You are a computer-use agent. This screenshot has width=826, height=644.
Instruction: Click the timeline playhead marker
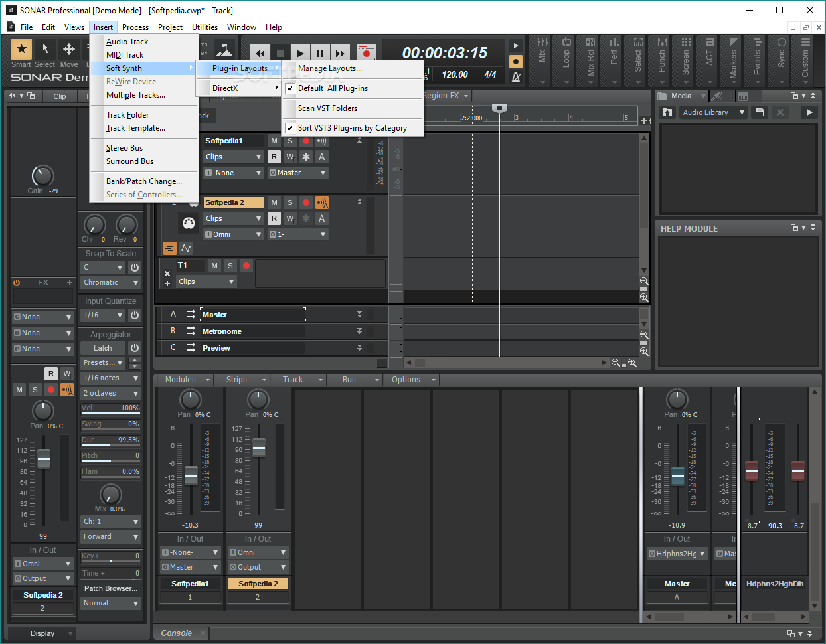coord(499,108)
